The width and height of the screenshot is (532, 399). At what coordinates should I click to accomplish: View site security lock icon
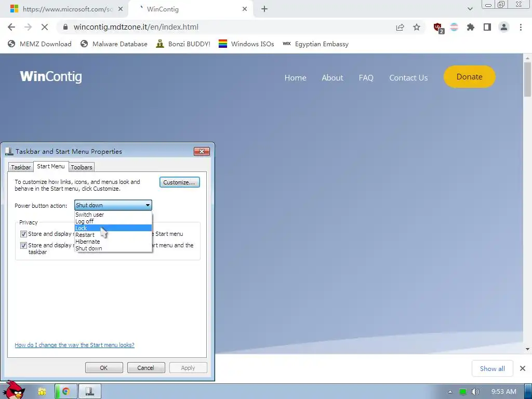65,27
